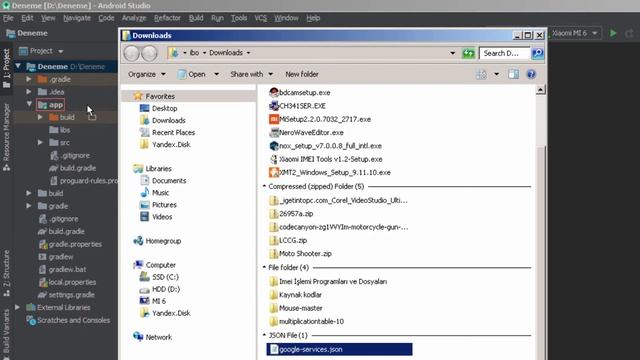This screenshot has height=360, width=640.
Task: Expand the .idea folder
Action: (29, 92)
